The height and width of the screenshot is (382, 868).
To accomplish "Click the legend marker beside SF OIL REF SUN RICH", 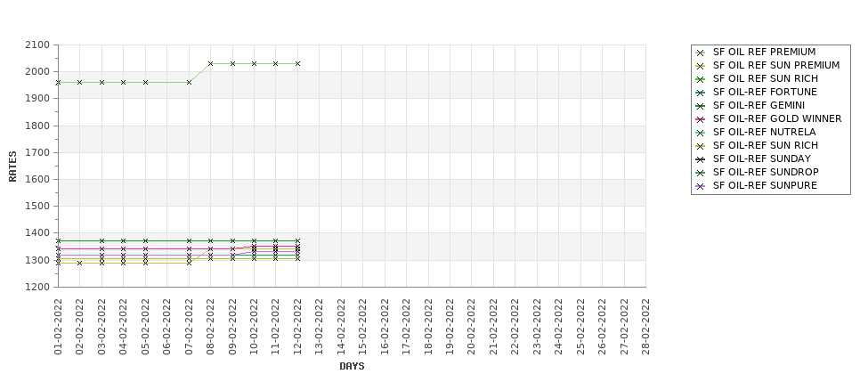I will pos(701,79).
